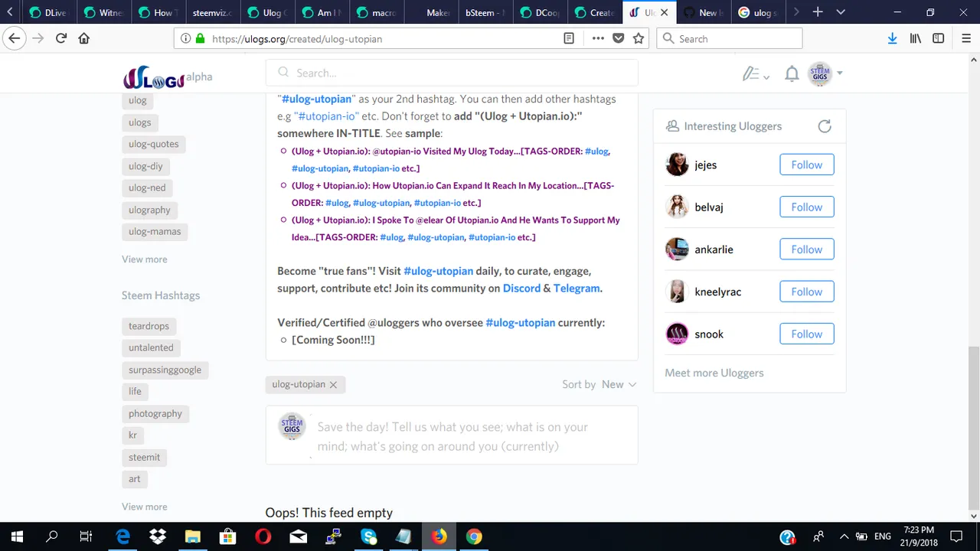Follow the user belvaj
Screen dimensions: 980x551
(806, 207)
